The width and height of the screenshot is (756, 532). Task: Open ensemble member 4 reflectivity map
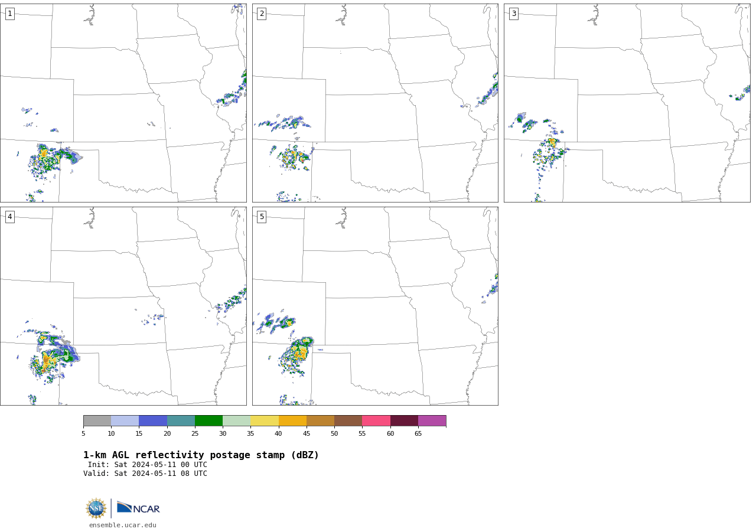[123, 306]
